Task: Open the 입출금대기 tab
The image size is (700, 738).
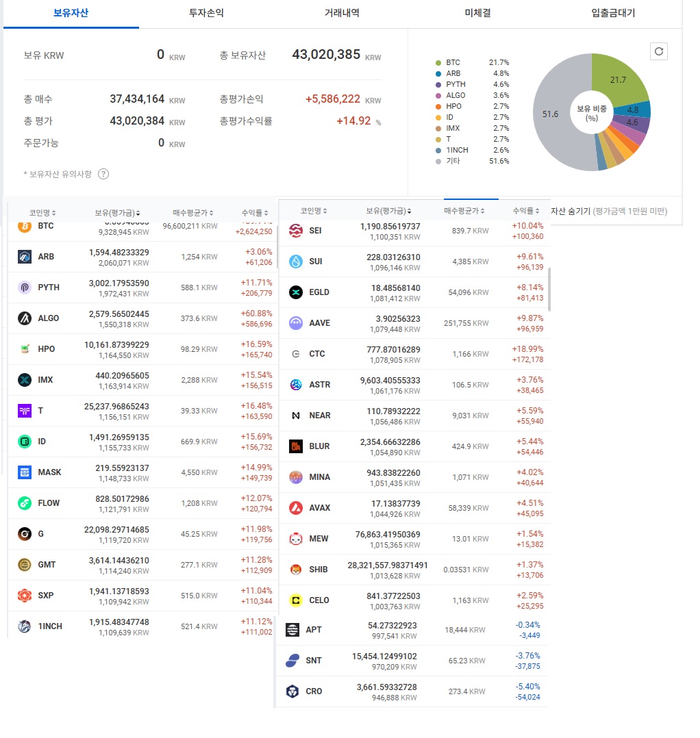Action: point(613,13)
